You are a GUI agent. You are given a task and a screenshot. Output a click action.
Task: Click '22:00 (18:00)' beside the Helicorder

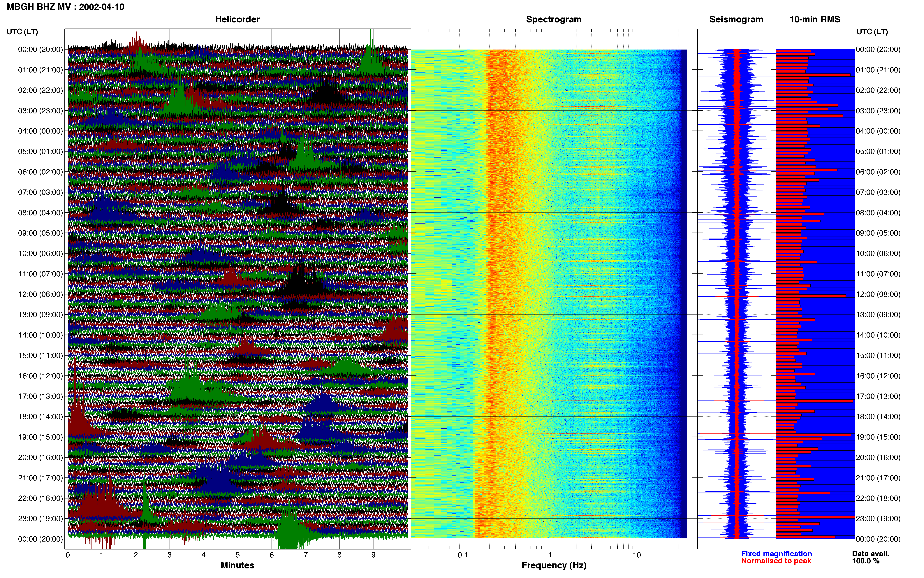(x=41, y=498)
